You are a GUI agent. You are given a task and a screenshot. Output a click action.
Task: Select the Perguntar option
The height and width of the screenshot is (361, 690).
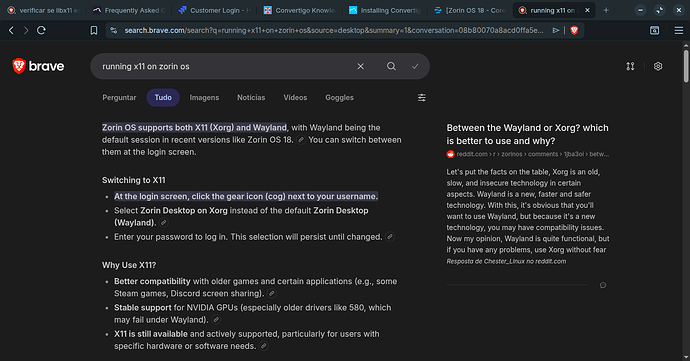(x=119, y=97)
